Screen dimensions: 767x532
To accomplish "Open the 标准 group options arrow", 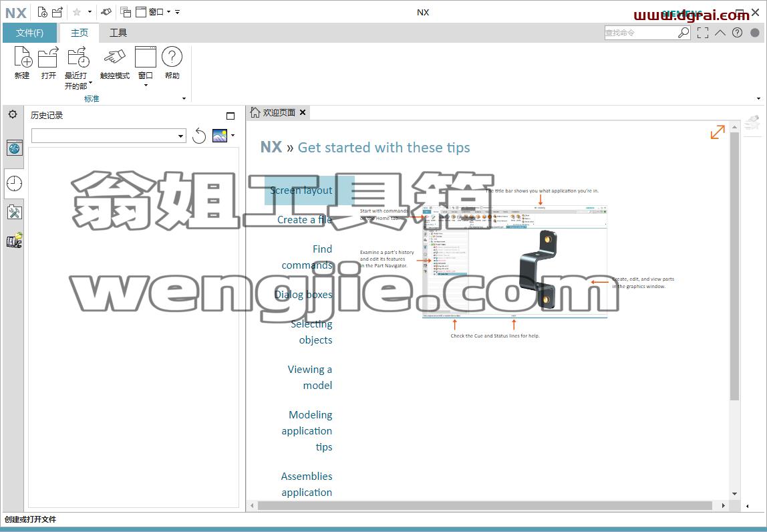I will tap(184, 98).
